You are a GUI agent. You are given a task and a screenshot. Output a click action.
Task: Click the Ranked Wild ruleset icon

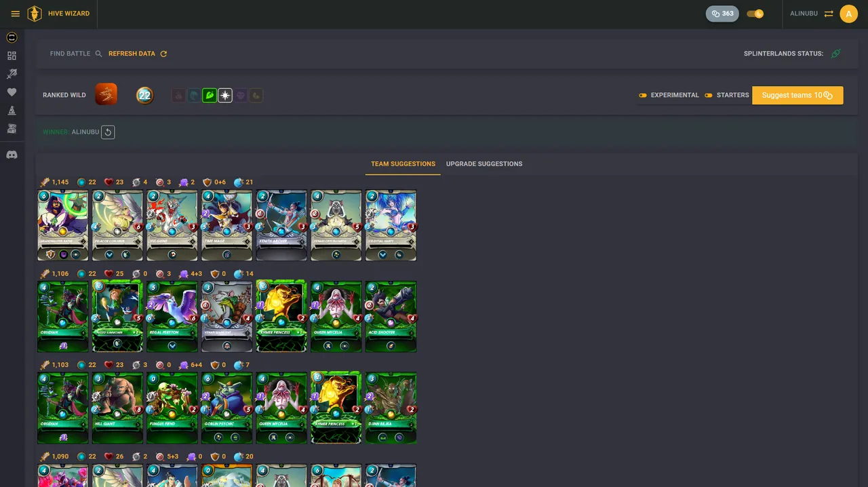click(106, 94)
